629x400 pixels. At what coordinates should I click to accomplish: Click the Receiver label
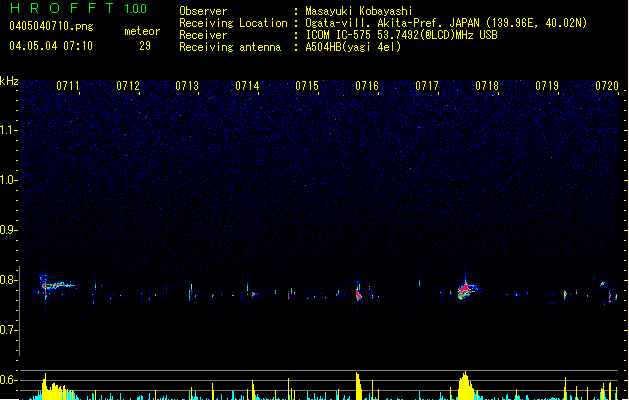tap(203, 35)
